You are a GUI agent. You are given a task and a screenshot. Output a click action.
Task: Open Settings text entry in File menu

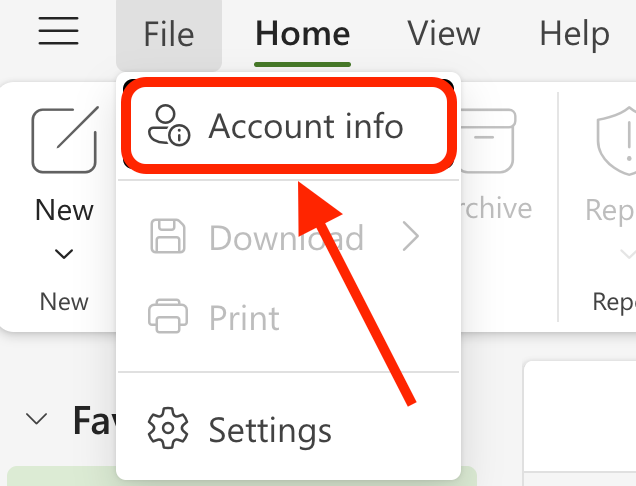point(270,431)
